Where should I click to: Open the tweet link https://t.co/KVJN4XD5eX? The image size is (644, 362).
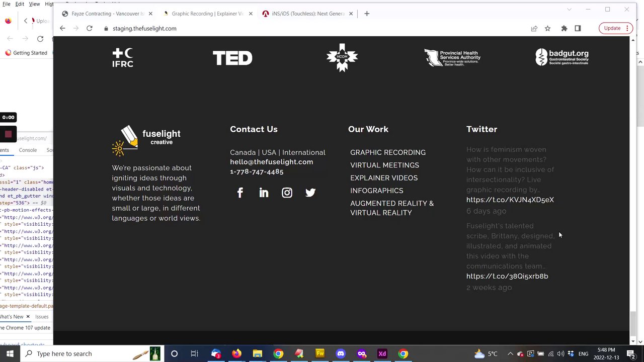pyautogui.click(x=510, y=200)
